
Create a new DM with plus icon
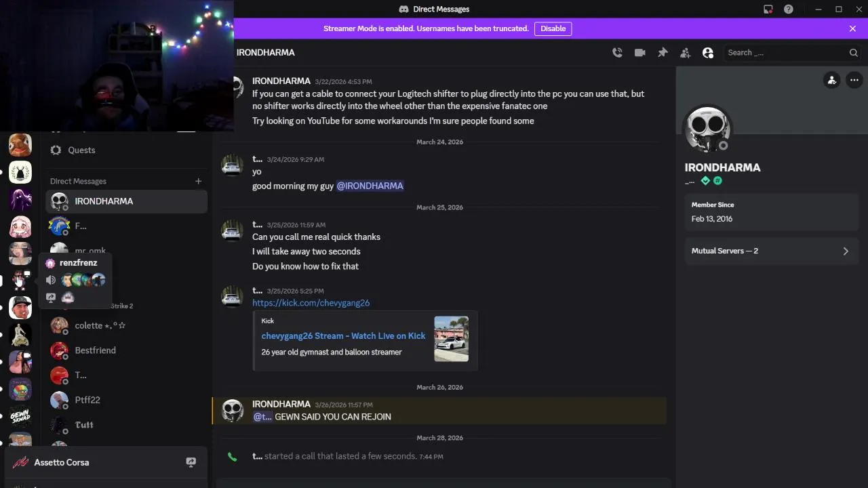tap(198, 181)
